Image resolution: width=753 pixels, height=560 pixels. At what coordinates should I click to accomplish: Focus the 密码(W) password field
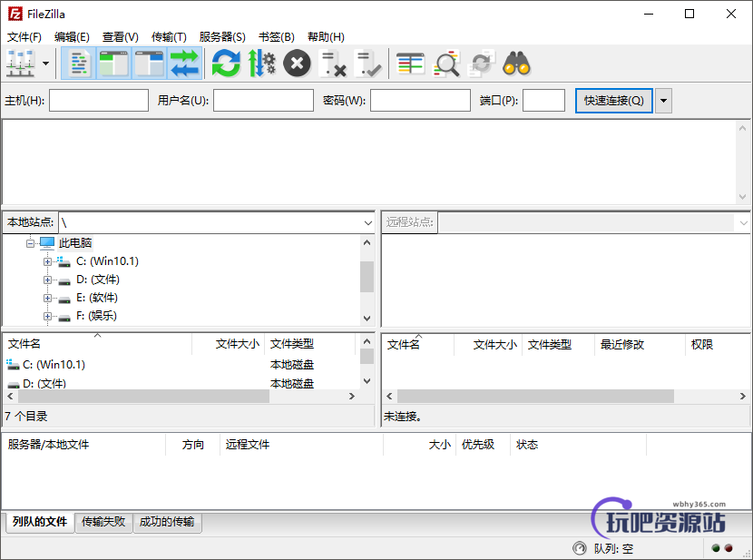pyautogui.click(x=420, y=101)
